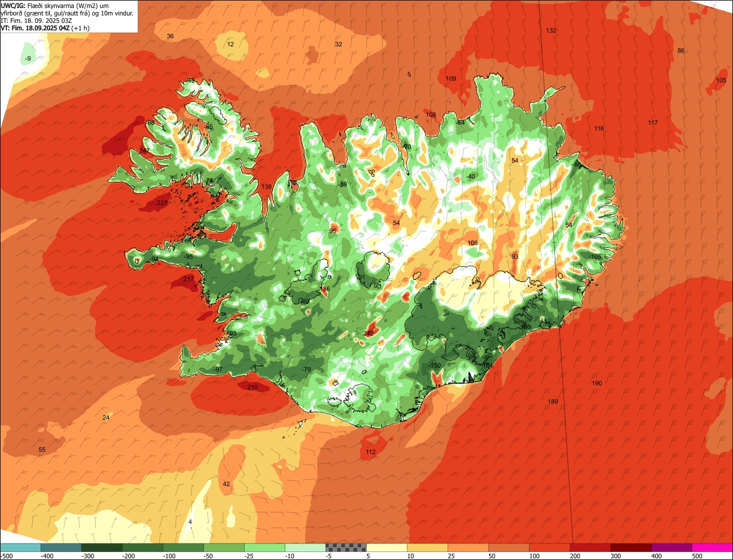Click the value 112 south of the coast
Viewport: 733px width, 560px height.
click(371, 452)
